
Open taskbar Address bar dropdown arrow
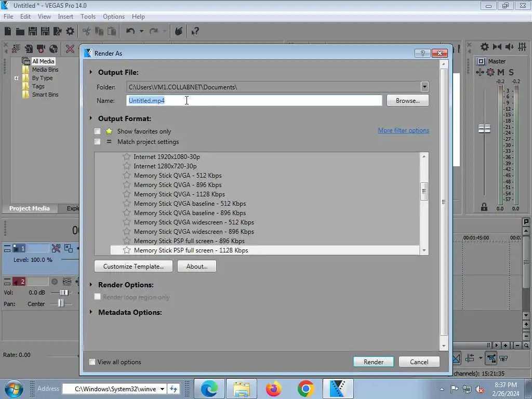click(163, 389)
